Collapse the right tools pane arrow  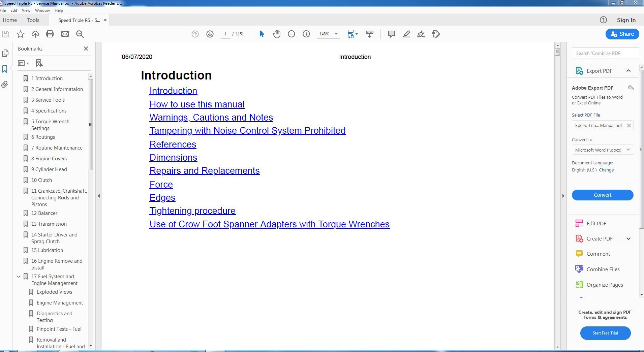[563, 196]
